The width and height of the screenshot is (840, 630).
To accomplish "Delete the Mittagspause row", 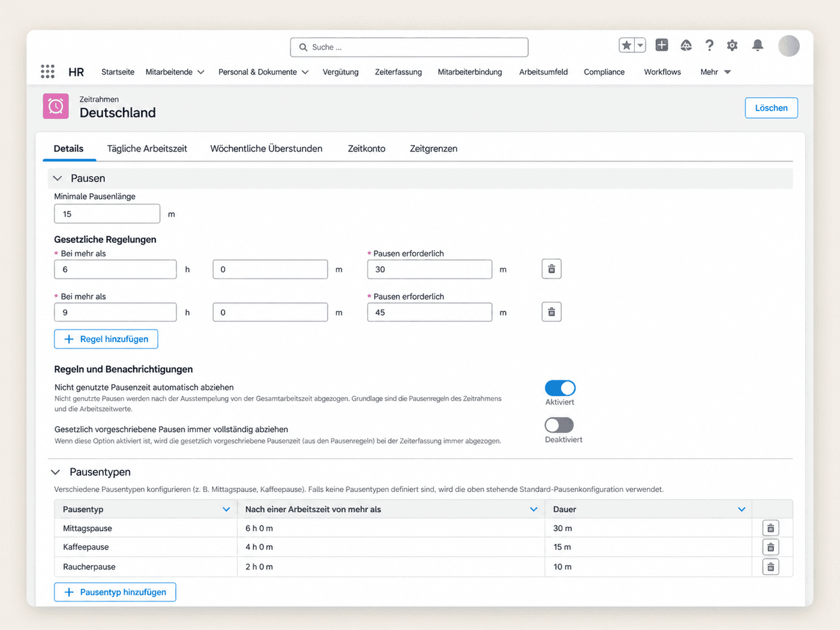I will click(770, 528).
